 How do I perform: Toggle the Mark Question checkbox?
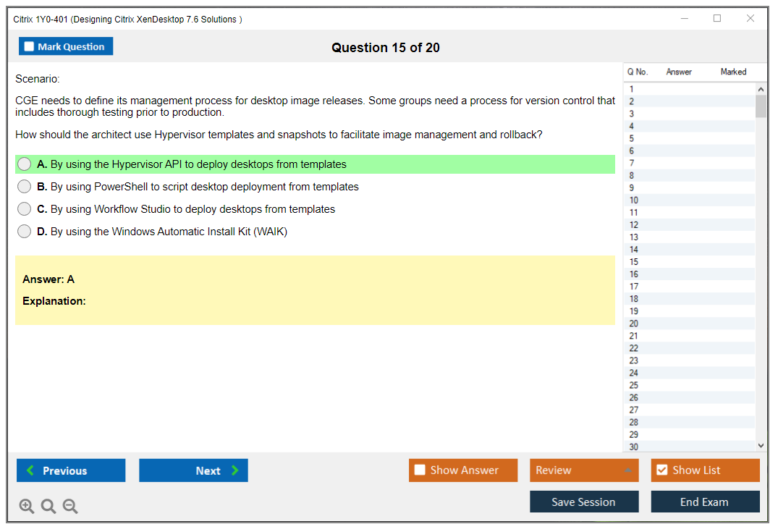click(30, 47)
